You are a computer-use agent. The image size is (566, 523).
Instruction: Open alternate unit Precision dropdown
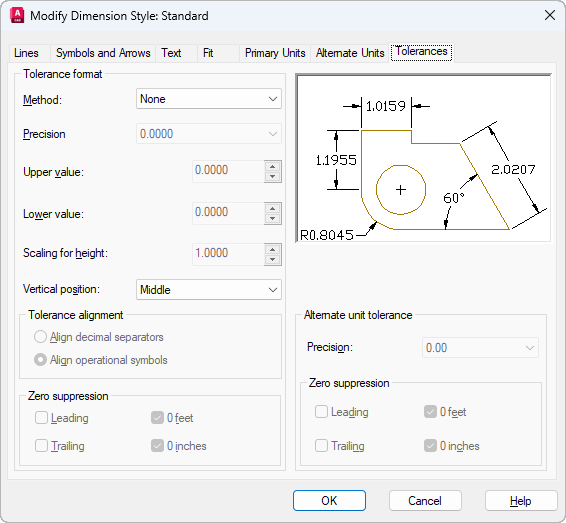click(480, 348)
